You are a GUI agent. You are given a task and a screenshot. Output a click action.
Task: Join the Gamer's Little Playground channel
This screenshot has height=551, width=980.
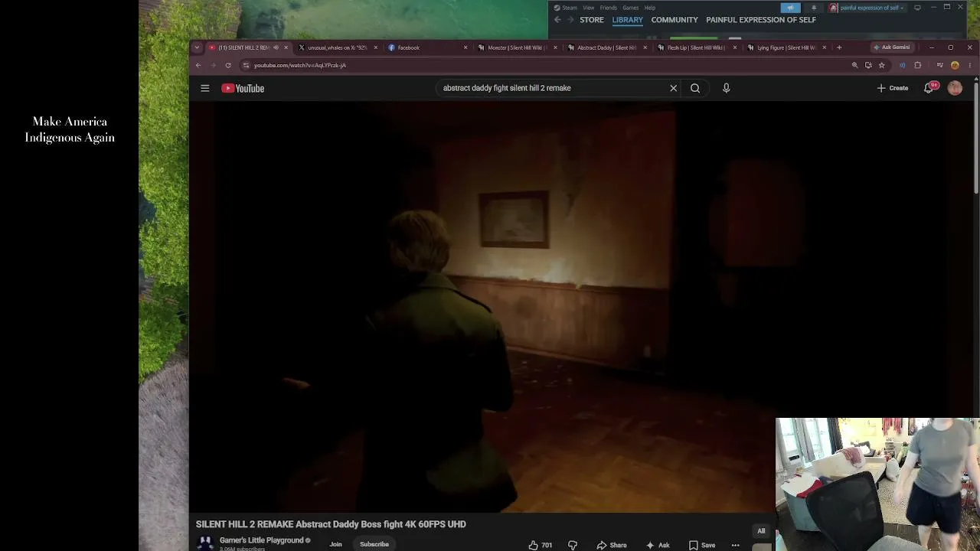pyautogui.click(x=335, y=544)
